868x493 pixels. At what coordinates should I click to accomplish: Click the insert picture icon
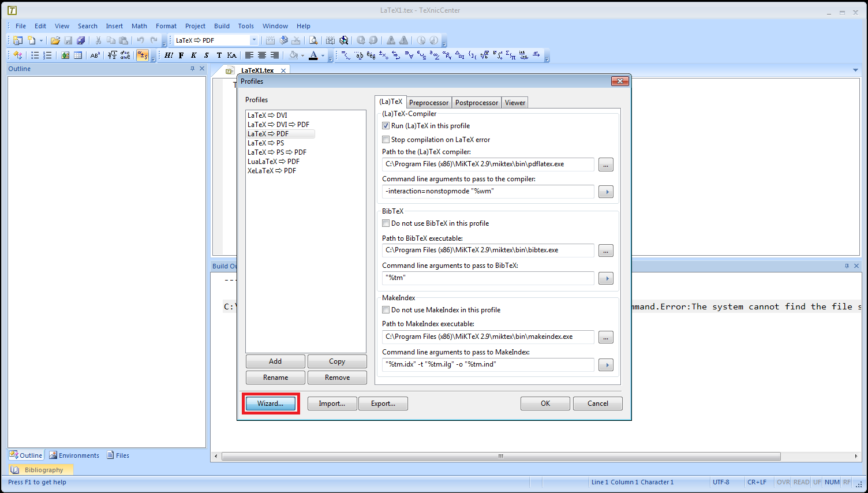(x=65, y=55)
